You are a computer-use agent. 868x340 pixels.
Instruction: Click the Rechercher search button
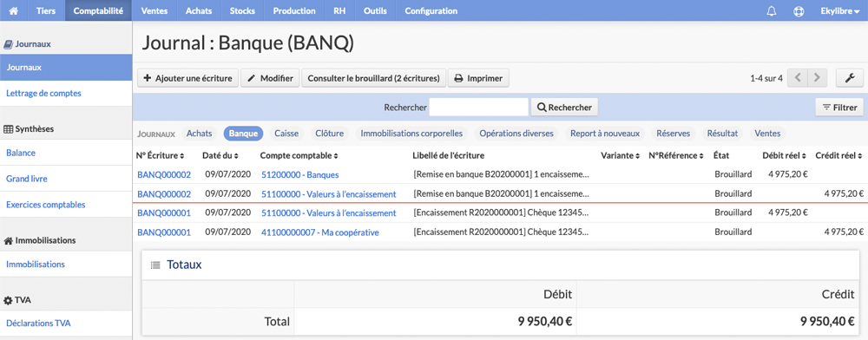[564, 108]
